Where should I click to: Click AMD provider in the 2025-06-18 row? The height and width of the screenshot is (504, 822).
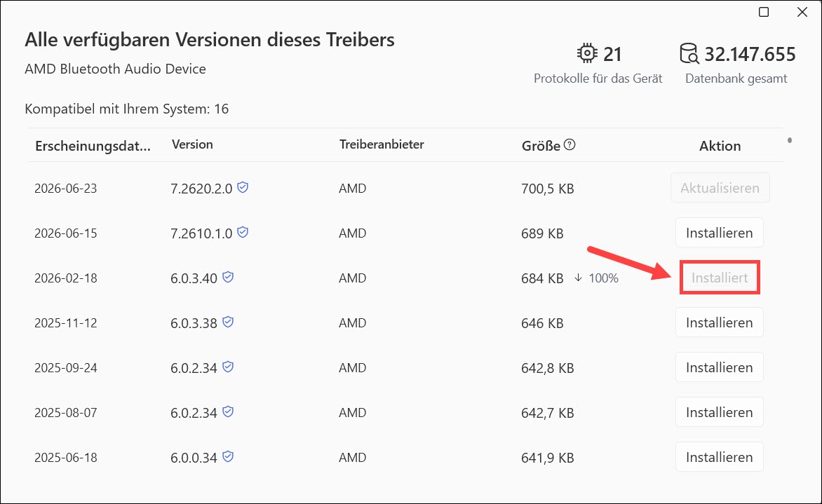352,458
